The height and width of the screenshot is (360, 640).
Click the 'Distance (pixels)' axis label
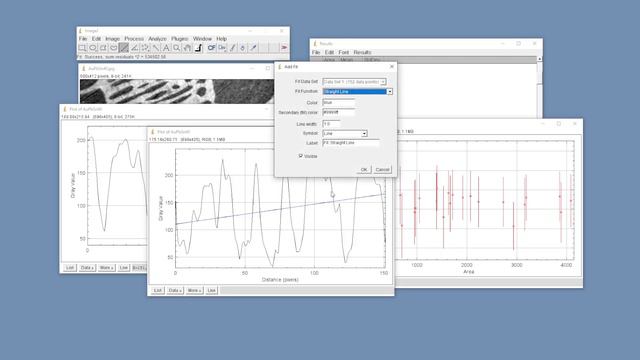point(280,280)
